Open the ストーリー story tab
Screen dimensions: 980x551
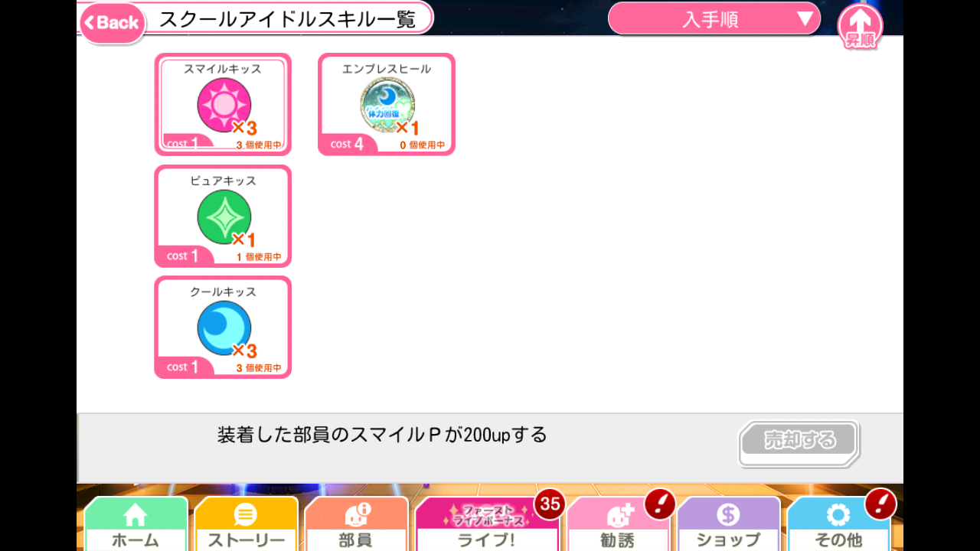[246, 525]
